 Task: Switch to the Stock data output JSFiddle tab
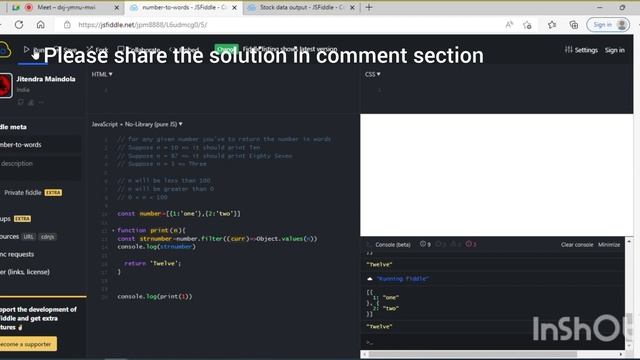301,7
